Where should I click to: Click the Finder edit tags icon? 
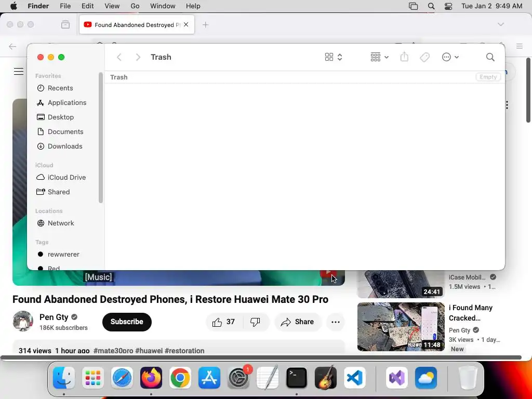(x=424, y=57)
